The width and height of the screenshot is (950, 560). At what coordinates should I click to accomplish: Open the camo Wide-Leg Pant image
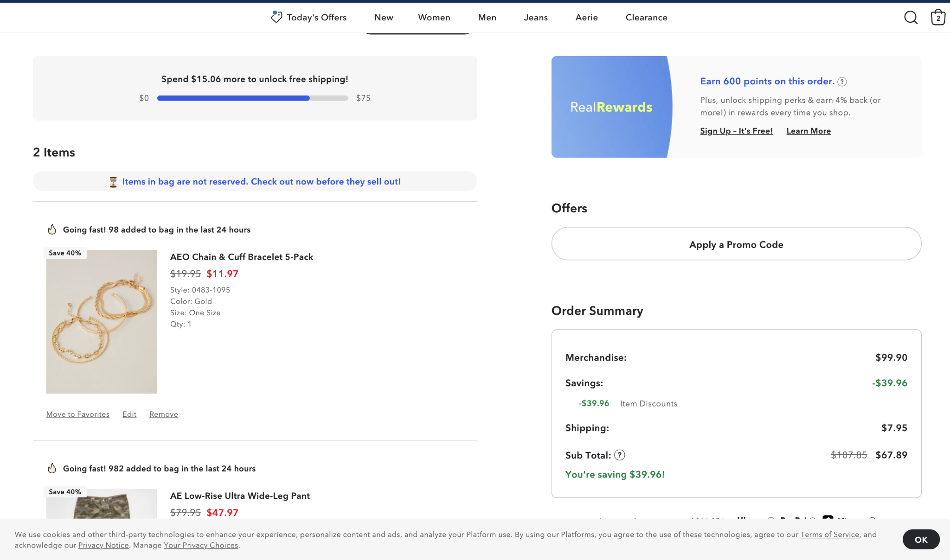click(102, 503)
